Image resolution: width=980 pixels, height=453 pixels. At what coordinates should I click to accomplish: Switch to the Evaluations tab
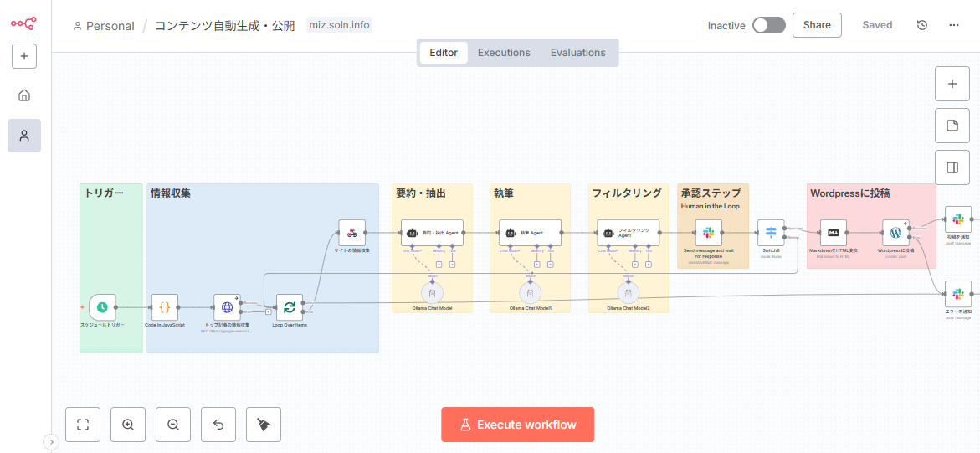tap(577, 53)
